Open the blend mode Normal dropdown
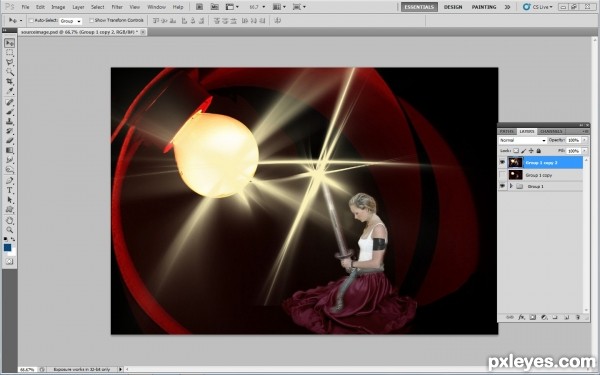The width and height of the screenshot is (600, 375). (x=522, y=140)
